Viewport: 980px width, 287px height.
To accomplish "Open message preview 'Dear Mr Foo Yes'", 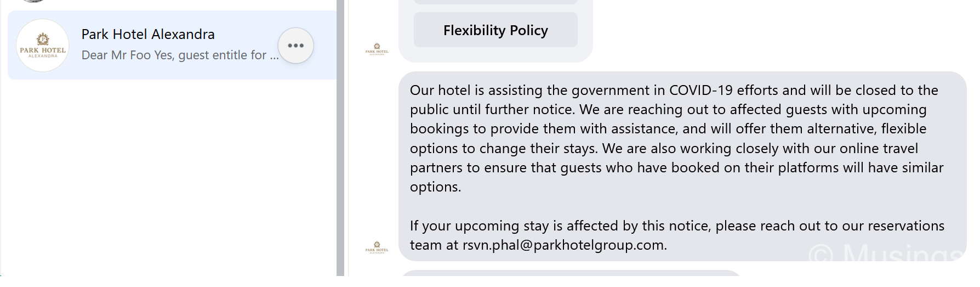I will (180, 55).
